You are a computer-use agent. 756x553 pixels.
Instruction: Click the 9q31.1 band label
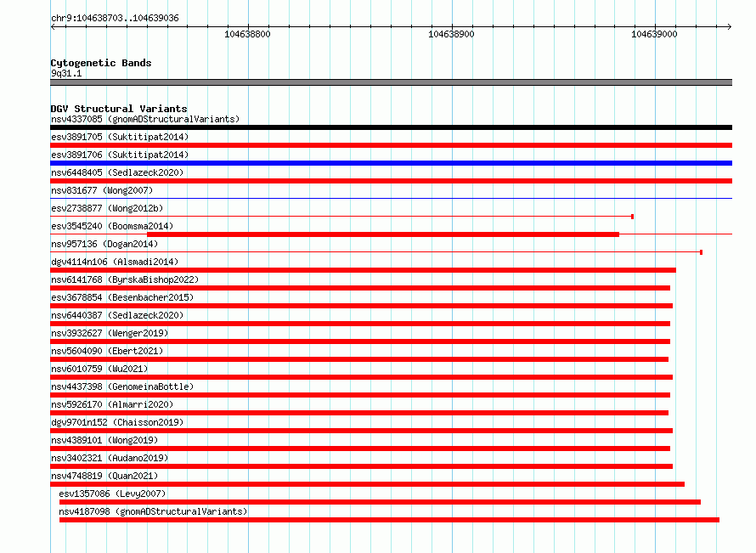coord(66,73)
